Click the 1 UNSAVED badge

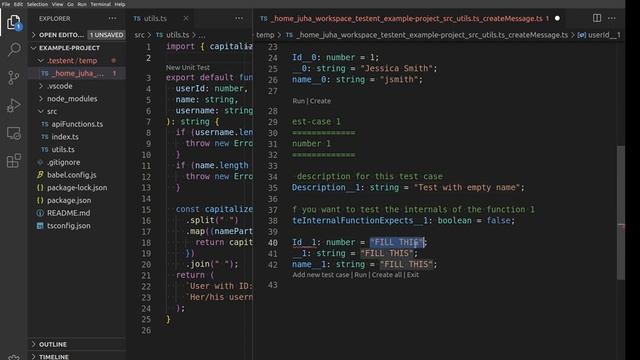click(x=107, y=35)
